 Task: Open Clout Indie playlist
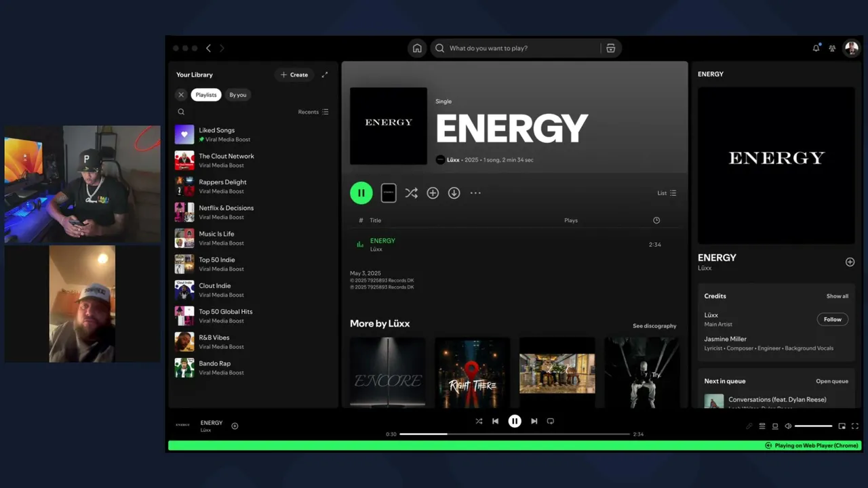click(x=253, y=290)
